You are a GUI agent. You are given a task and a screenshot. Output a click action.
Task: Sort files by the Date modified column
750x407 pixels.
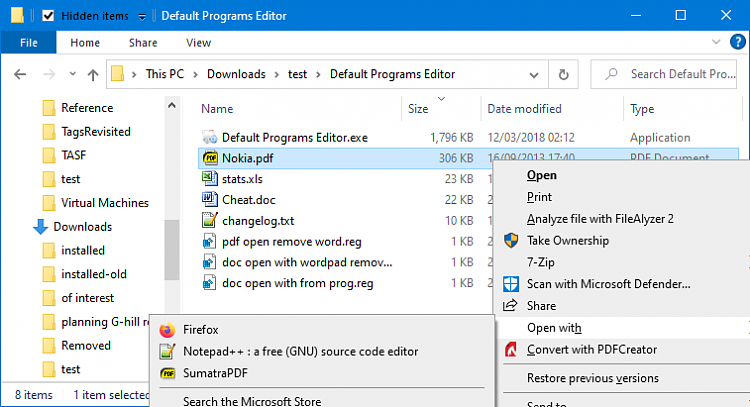(523, 108)
